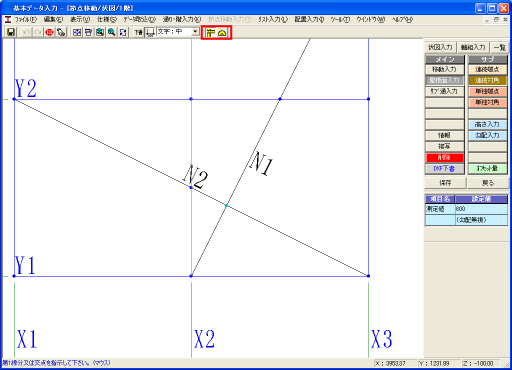Click the yellow ruler icon in red box
Viewport: 512px width, 370px height.
coord(211,33)
